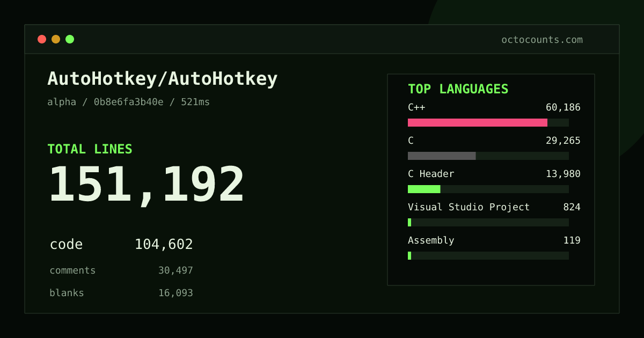The image size is (644, 338).
Task: Click the C language label
Action: click(x=411, y=141)
